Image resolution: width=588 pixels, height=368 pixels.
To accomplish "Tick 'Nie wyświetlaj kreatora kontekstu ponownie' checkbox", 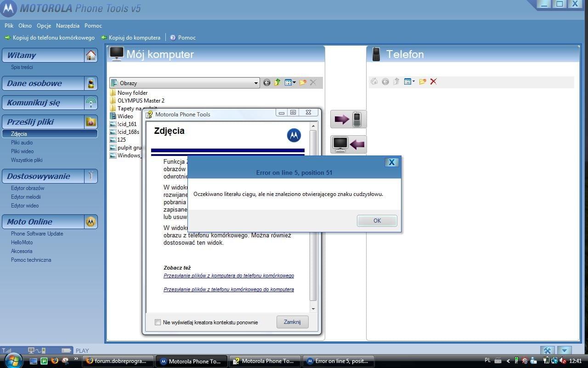I will 158,322.
